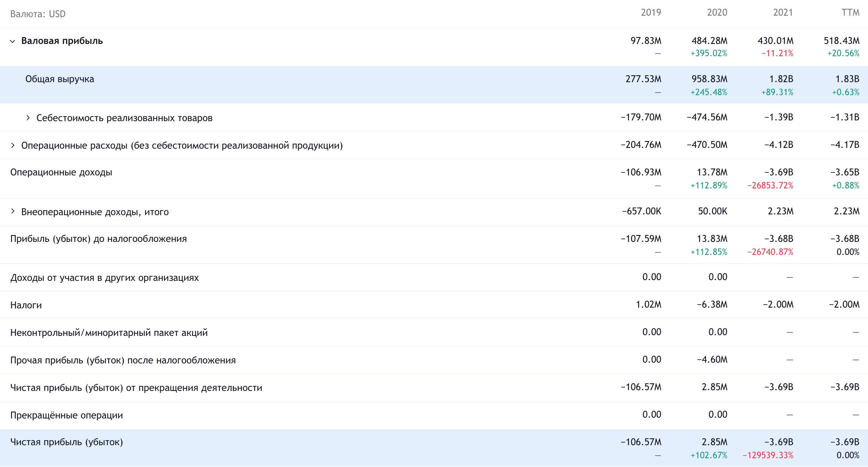Click the +0.88% change figure
The width and height of the screenshot is (868, 467).
click(845, 186)
